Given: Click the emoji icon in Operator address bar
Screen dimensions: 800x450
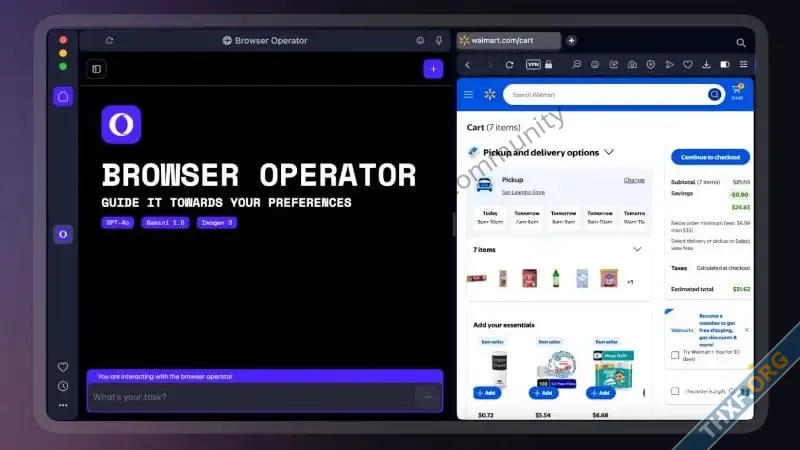Looking at the screenshot, I should tap(420, 40).
